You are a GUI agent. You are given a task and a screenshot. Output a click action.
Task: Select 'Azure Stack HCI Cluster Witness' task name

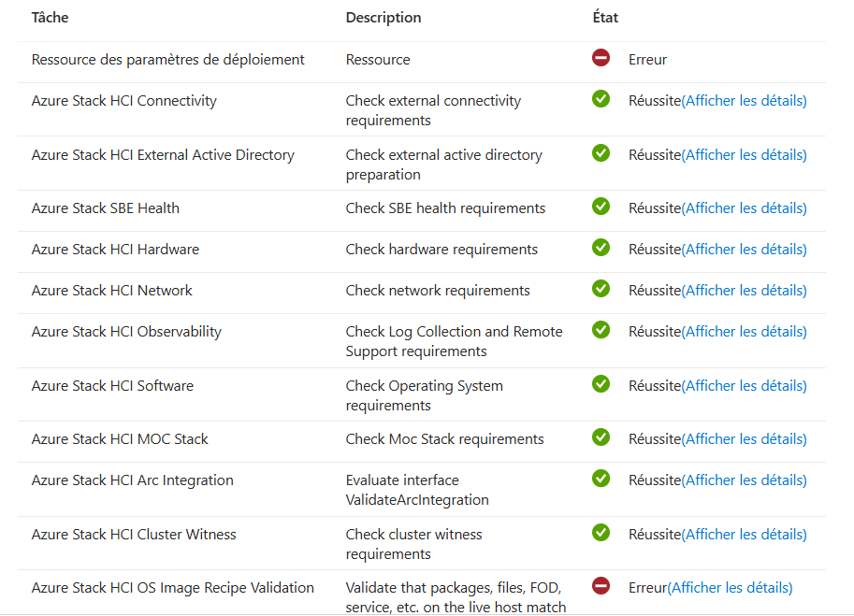(x=134, y=535)
